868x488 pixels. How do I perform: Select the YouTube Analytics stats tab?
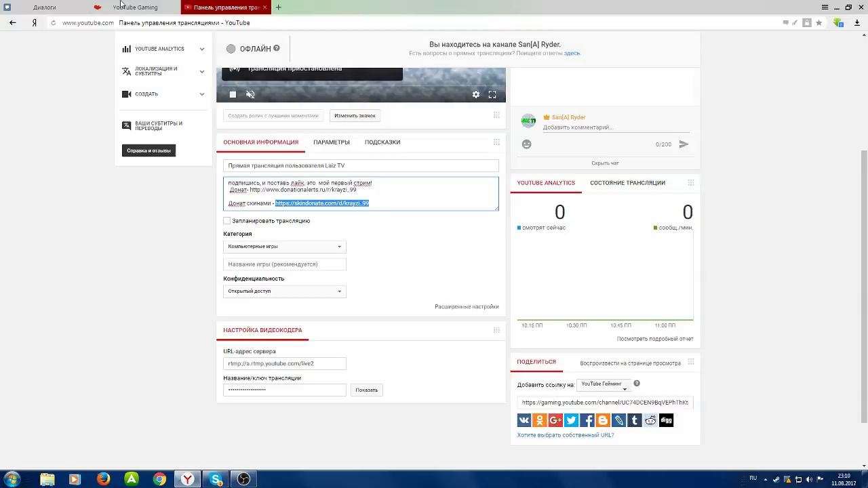coord(546,182)
